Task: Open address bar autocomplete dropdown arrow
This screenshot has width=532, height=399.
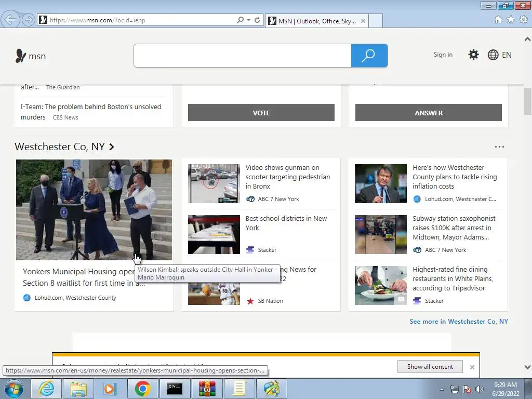Action: pos(249,20)
